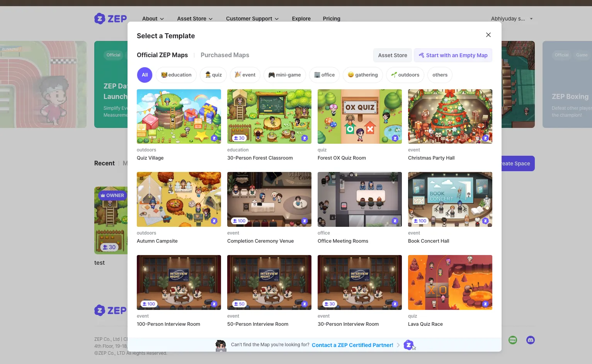The image size is (592, 364).
Task: Click Start with an Empty Map
Action: coord(453,55)
